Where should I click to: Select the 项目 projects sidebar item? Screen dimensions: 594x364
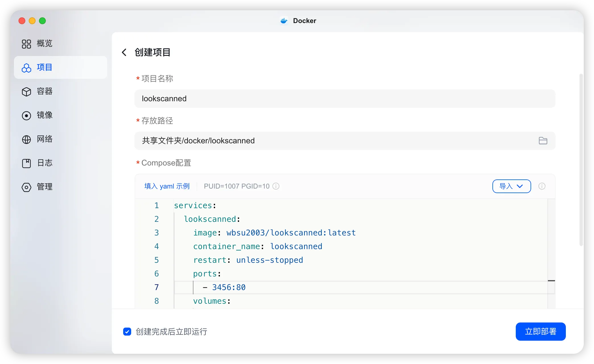click(x=60, y=67)
